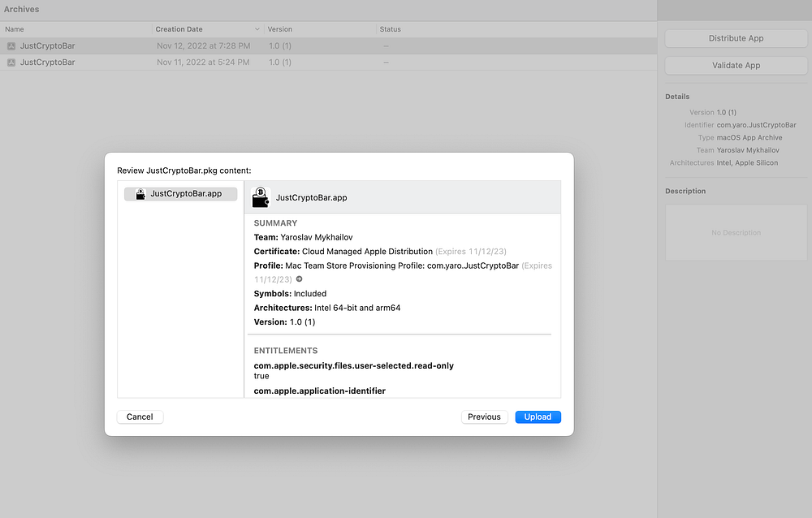Click the No Description field
This screenshot has width=812, height=518.
(x=736, y=232)
